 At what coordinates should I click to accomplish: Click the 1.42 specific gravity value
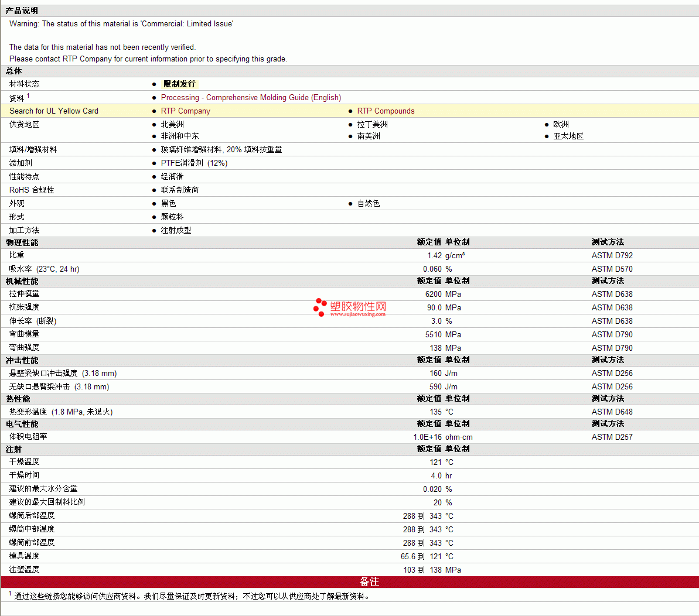[434, 255]
